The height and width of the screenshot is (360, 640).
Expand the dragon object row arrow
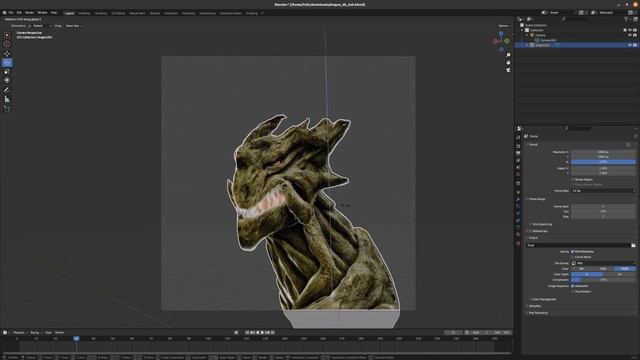pyautogui.click(x=527, y=45)
